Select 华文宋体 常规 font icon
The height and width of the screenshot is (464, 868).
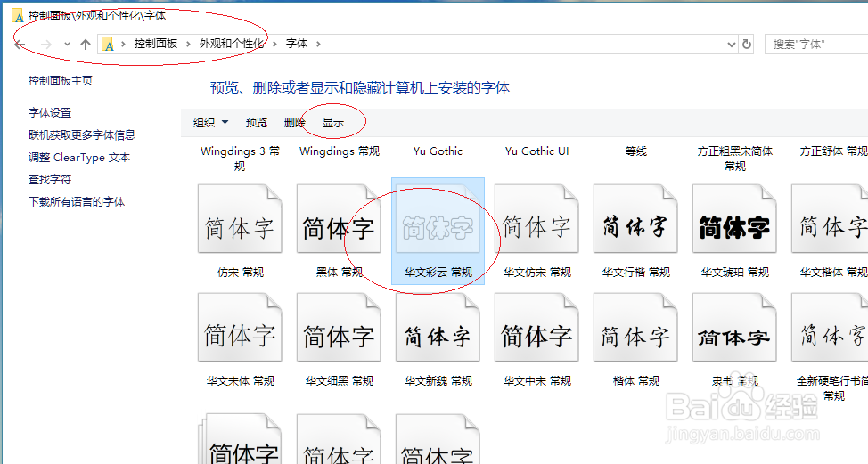coord(240,328)
